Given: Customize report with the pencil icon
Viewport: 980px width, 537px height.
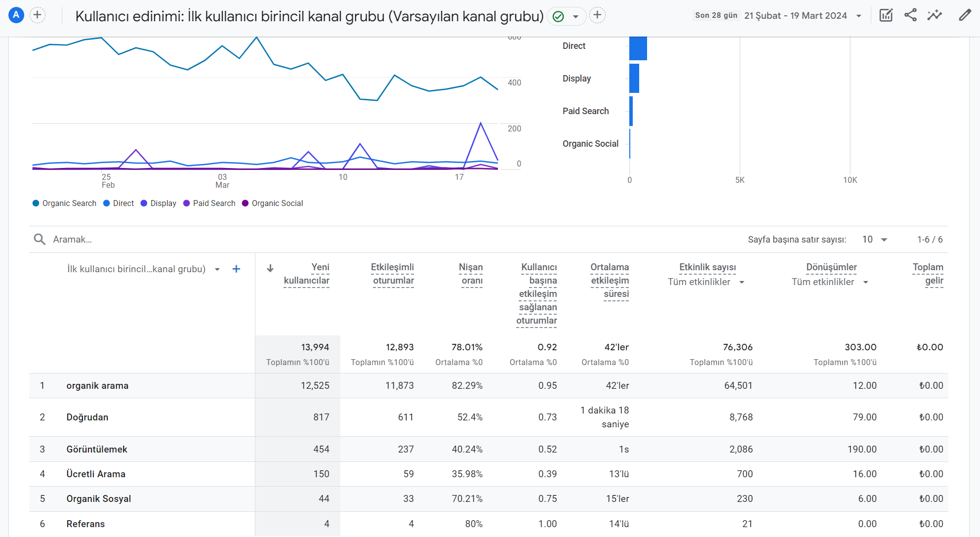Looking at the screenshot, I should pyautogui.click(x=965, y=15).
